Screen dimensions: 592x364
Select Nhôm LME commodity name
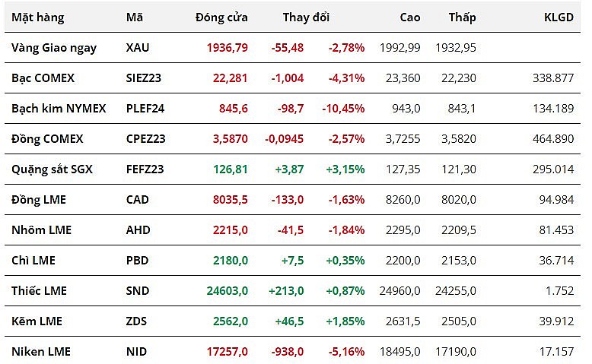pyautogui.click(x=41, y=230)
